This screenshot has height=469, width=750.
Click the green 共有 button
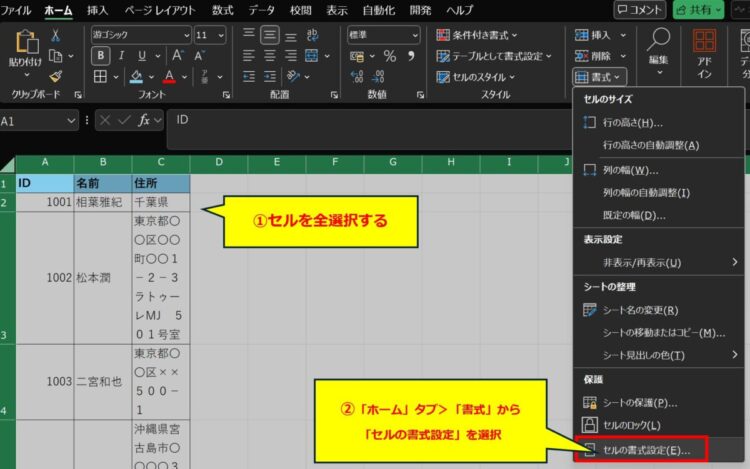point(698,10)
